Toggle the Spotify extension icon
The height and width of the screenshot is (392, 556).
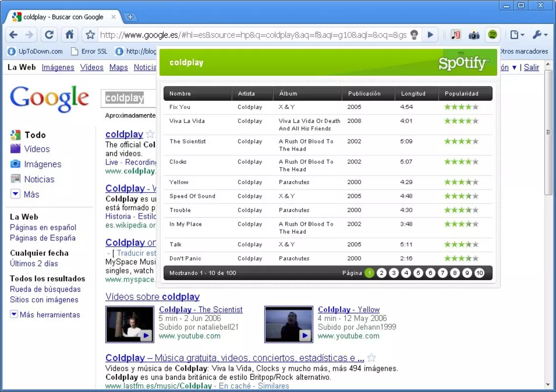[x=492, y=35]
